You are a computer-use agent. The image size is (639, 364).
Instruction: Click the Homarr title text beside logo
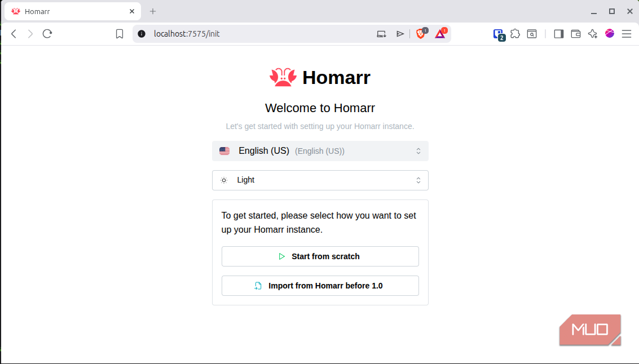click(336, 77)
